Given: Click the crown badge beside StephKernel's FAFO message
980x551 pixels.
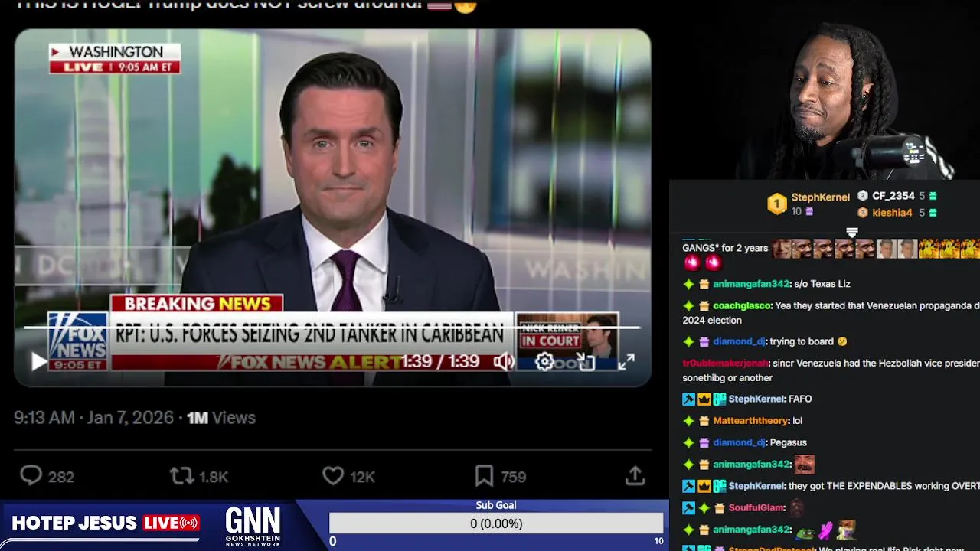Looking at the screenshot, I should coord(704,399).
